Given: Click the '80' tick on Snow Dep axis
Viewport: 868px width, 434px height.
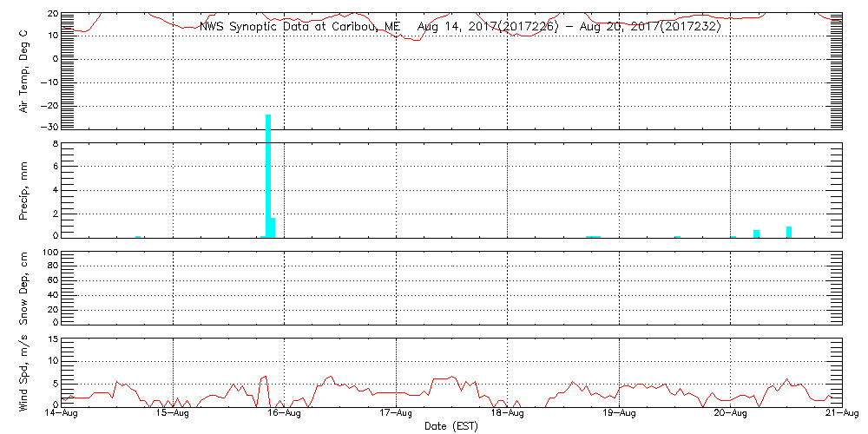Looking at the screenshot, I should click(x=52, y=266).
